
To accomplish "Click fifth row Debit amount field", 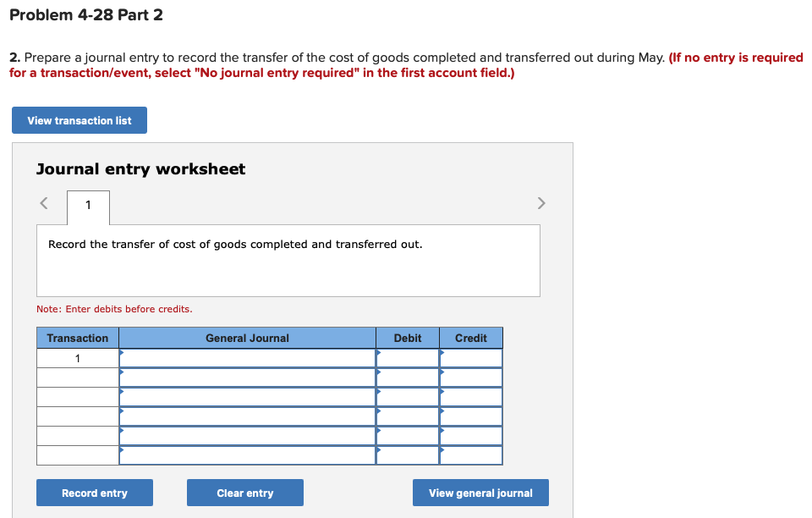I will (x=408, y=436).
